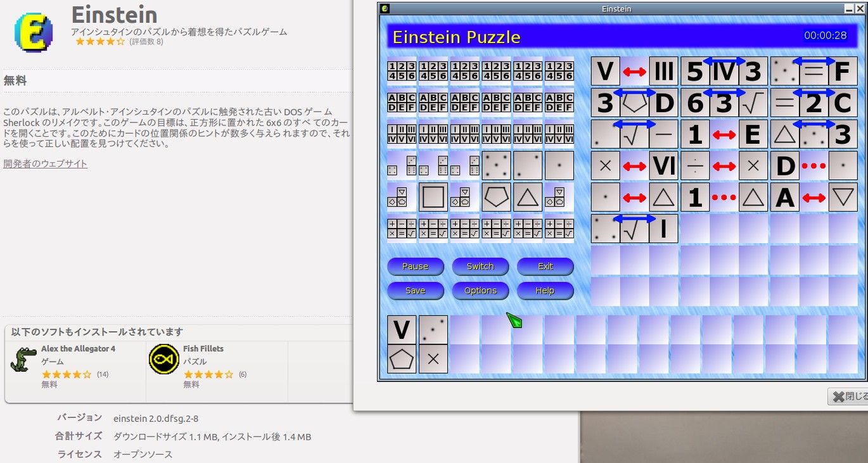Click the V tile in bottom vertical hint

402,330
